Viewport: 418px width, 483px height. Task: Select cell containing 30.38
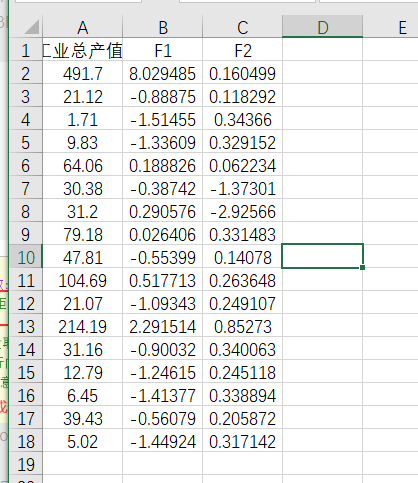(83, 188)
